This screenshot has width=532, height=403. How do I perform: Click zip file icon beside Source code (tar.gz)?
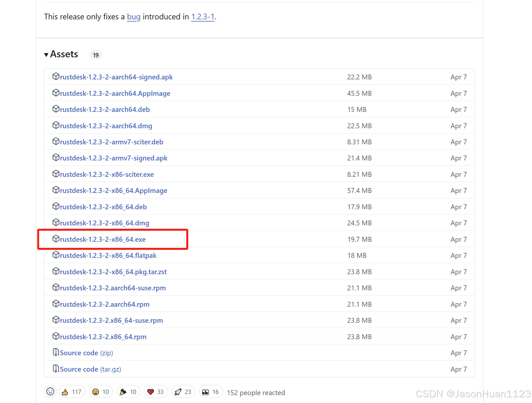tap(56, 368)
